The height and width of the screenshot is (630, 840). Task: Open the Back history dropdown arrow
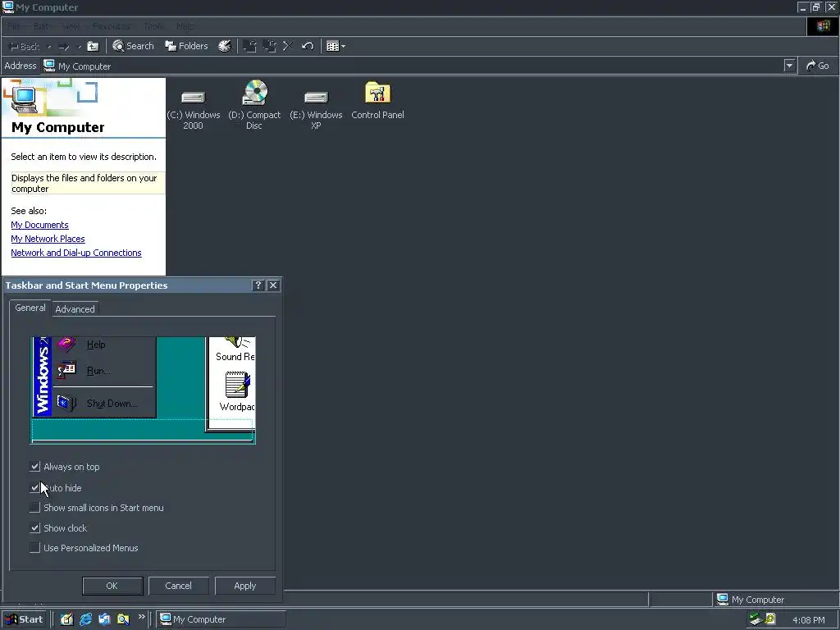(x=49, y=47)
